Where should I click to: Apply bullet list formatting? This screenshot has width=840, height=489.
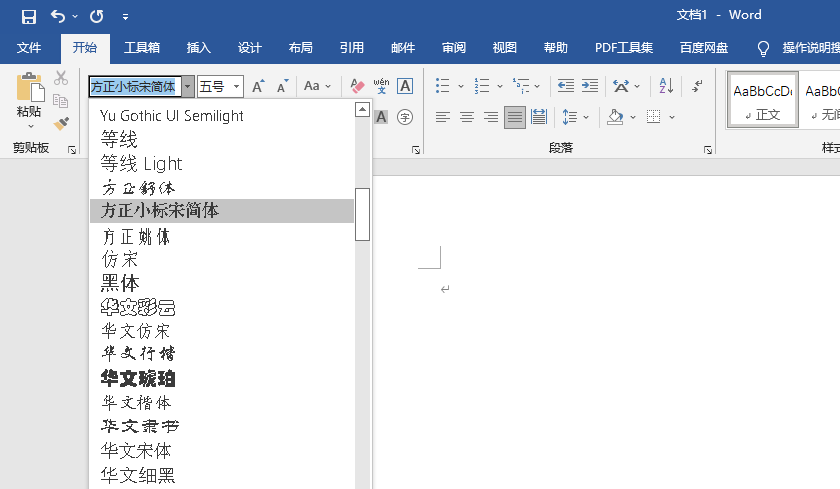[x=442, y=86]
